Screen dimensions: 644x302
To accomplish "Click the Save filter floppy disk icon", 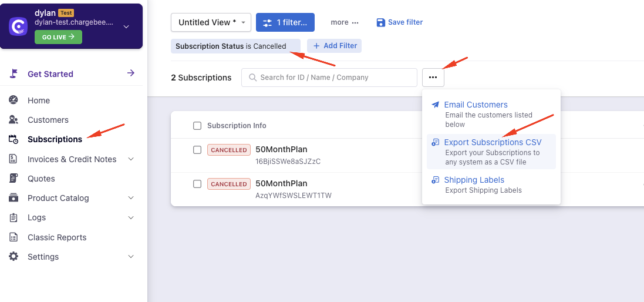I will coord(381,22).
